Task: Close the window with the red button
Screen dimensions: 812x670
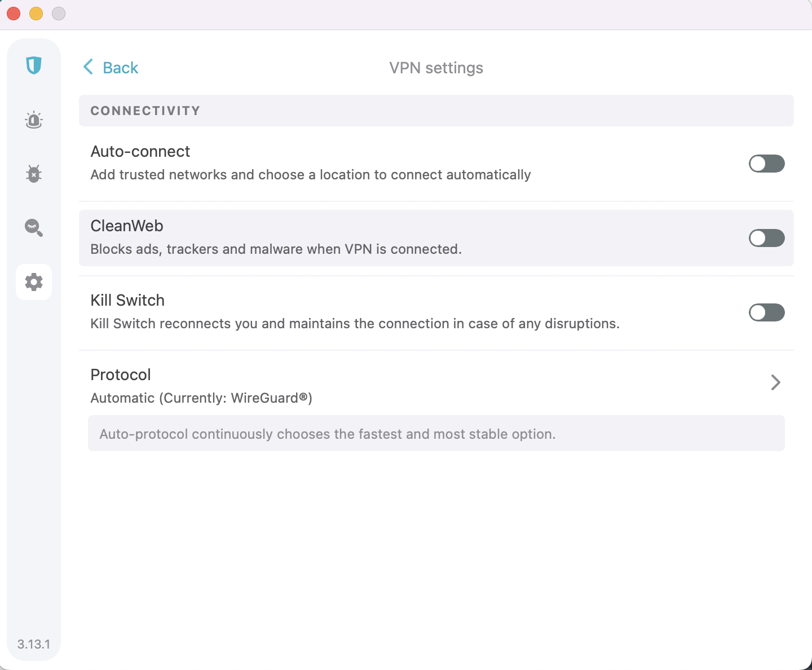Action: (x=14, y=14)
